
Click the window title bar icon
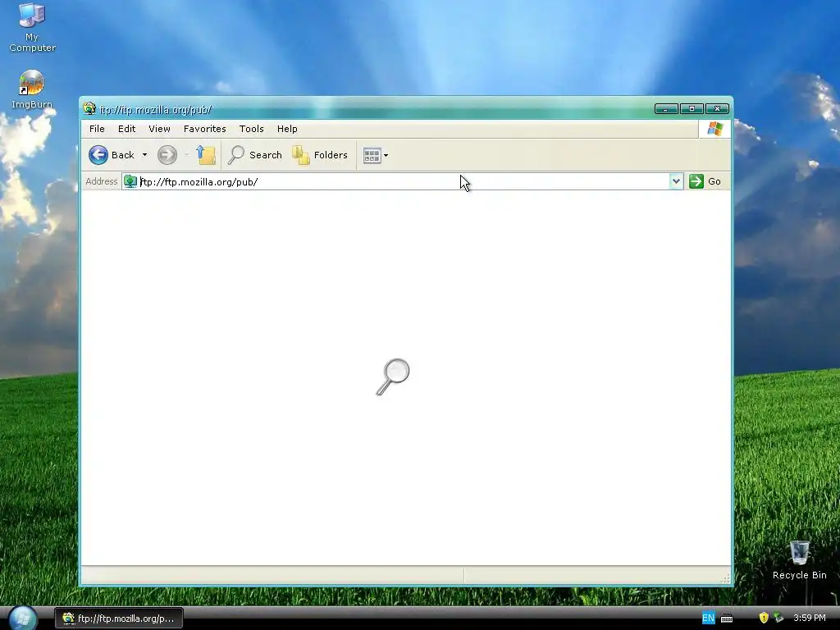pyautogui.click(x=89, y=109)
